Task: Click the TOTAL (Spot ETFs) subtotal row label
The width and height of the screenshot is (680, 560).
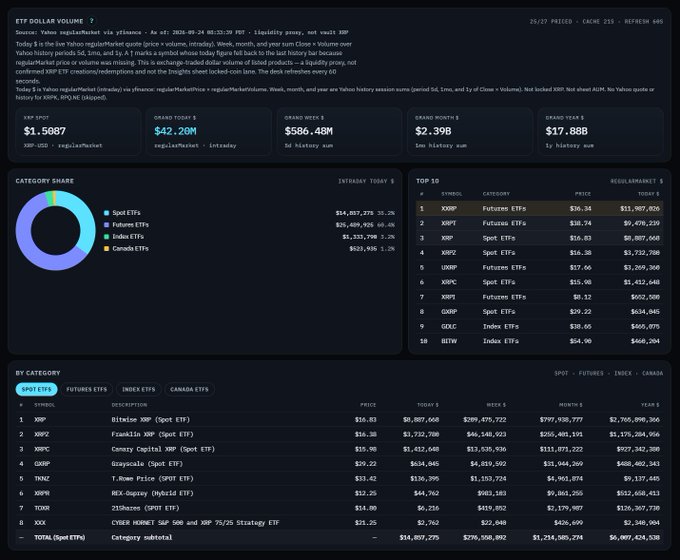Action: click(59, 537)
